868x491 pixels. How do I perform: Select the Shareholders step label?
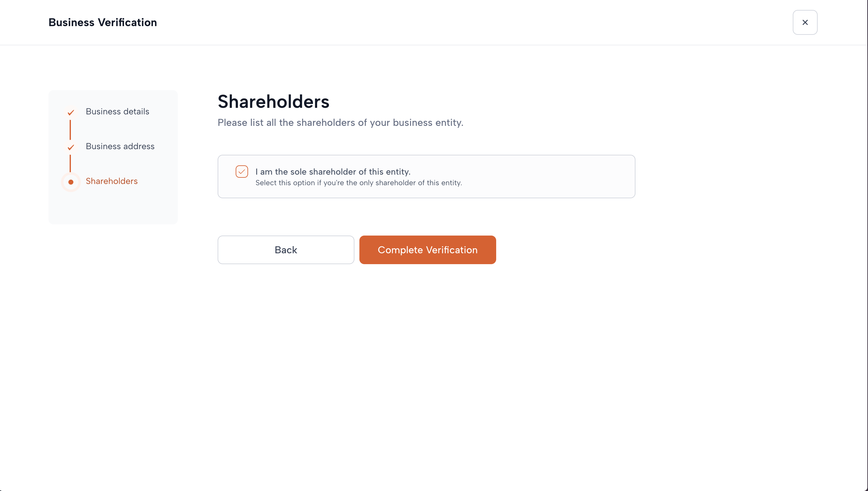tap(111, 181)
